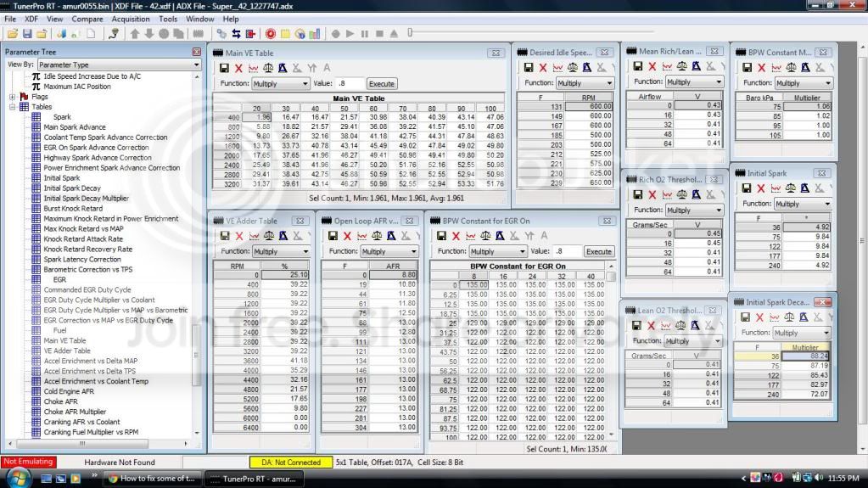868x488 pixels.
Task: Click the save disk icon in VE Adder Table
Action: 225,236
